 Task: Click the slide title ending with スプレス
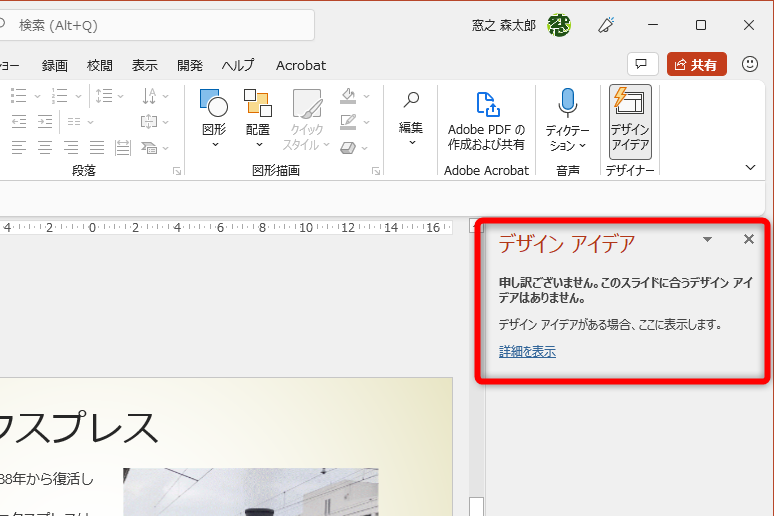pyautogui.click(x=79, y=428)
